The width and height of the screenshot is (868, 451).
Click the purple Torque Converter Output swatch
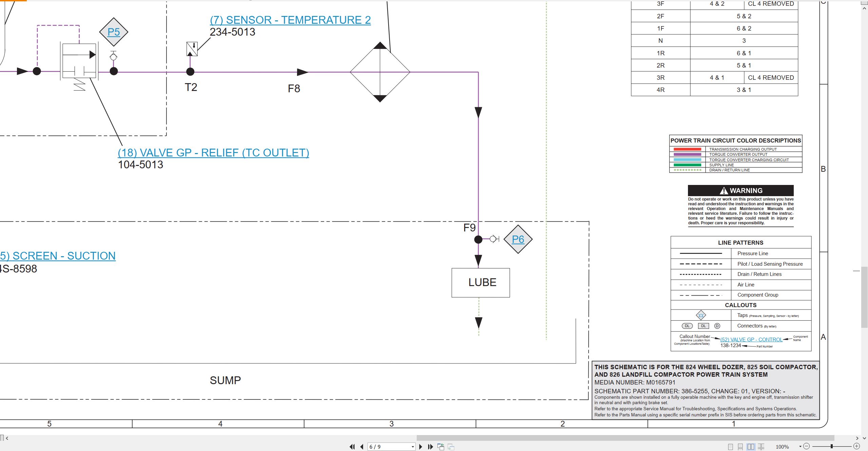click(x=687, y=154)
